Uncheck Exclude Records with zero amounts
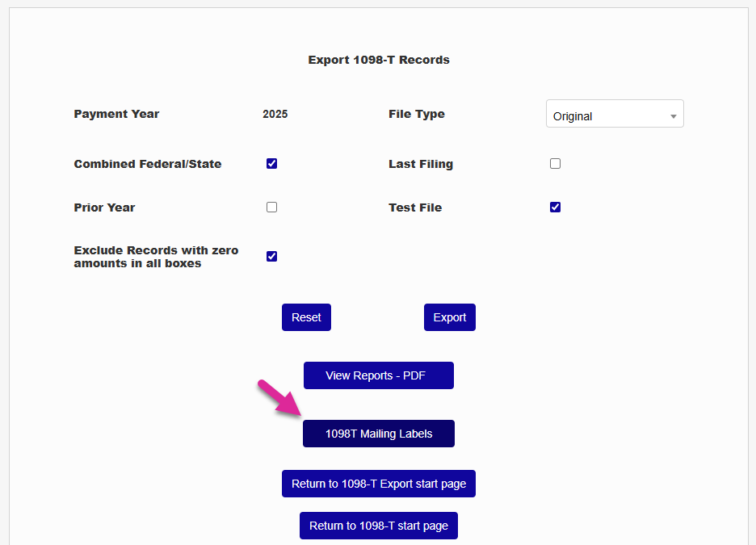The width and height of the screenshot is (756, 545). click(271, 257)
